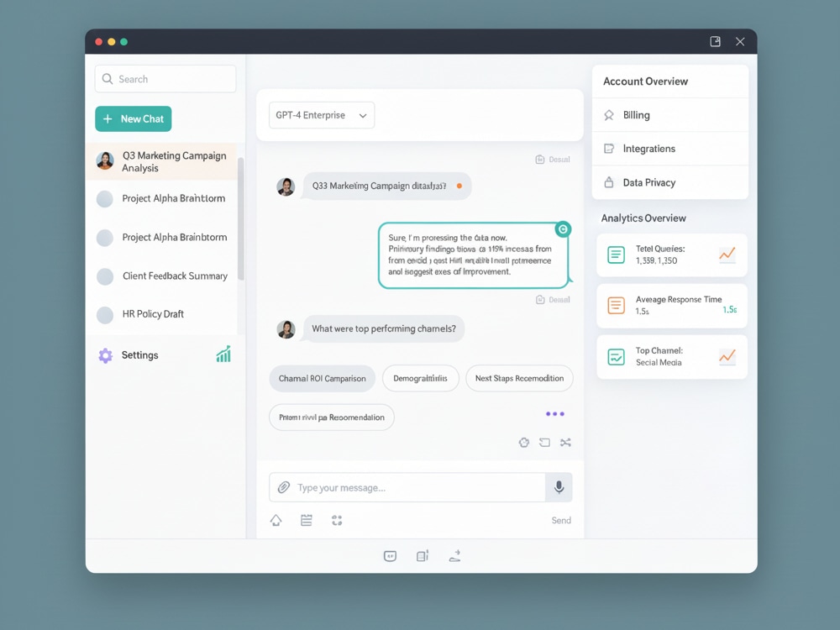Click the Top Channel trend chart icon
The image size is (840, 630).
(x=727, y=356)
